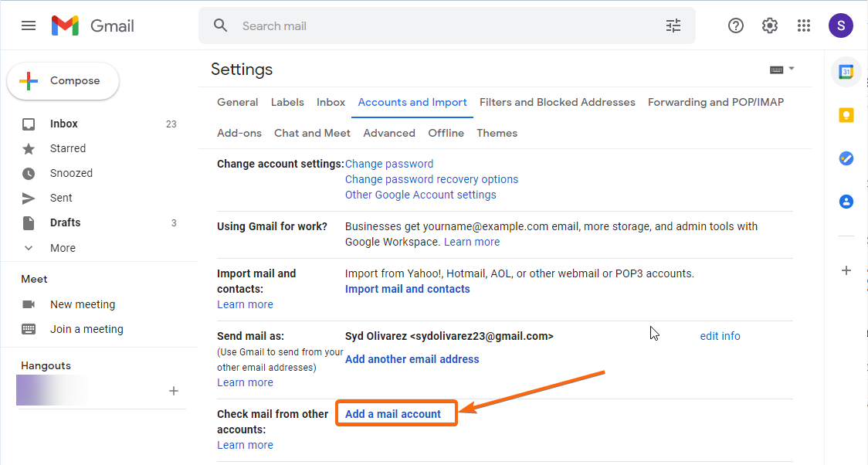Click the get add-ons plus icon

click(846, 270)
